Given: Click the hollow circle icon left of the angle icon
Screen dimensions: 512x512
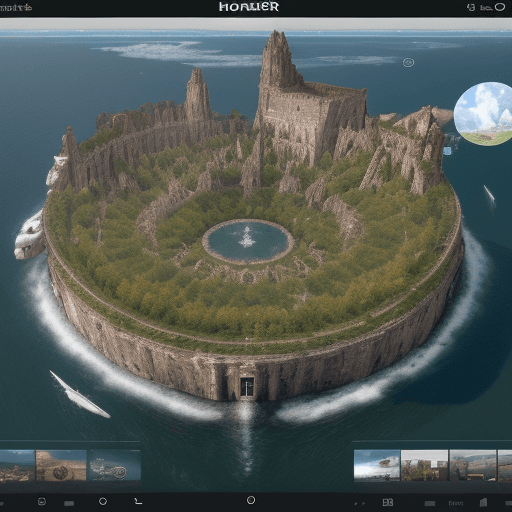Looking at the screenshot, I should (103, 501).
